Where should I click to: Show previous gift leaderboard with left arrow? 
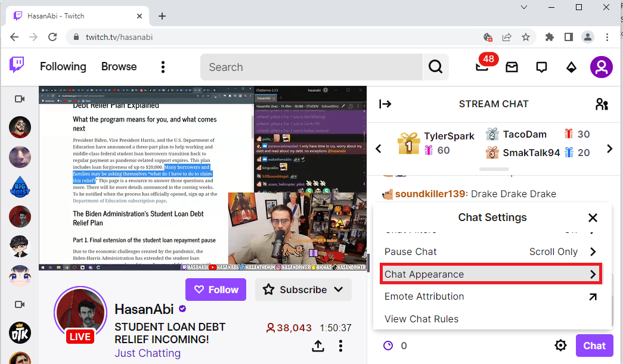pyautogui.click(x=378, y=148)
